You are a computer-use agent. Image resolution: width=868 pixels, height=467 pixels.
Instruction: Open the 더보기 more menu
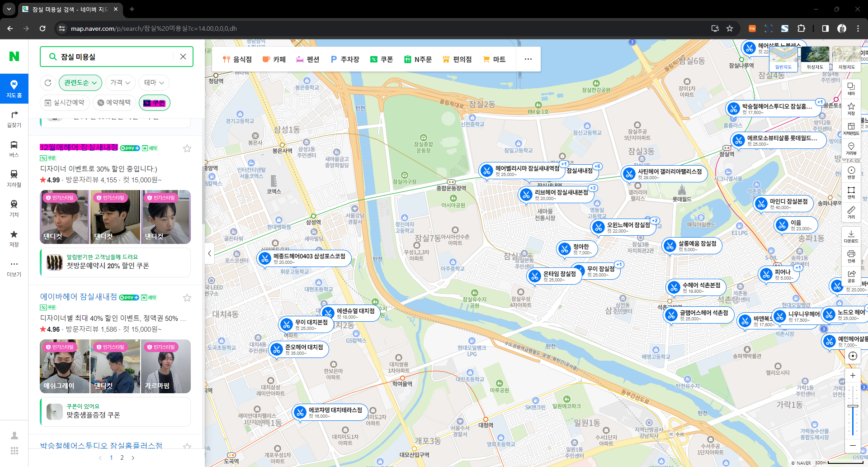tap(14, 268)
